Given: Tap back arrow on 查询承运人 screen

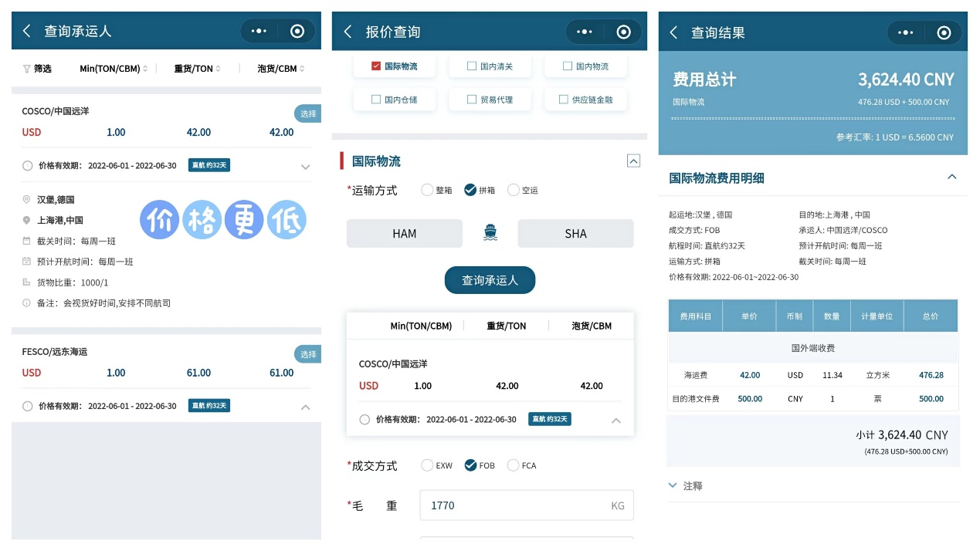Looking at the screenshot, I should point(27,31).
